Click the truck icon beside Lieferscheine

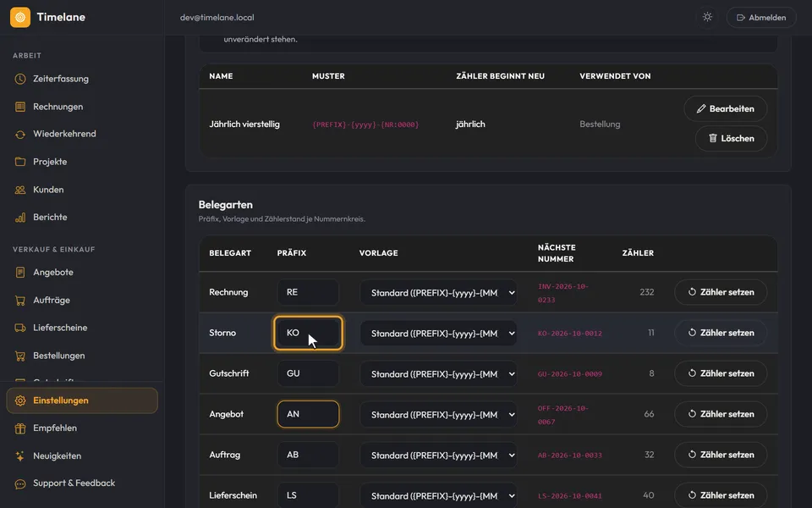coord(20,328)
